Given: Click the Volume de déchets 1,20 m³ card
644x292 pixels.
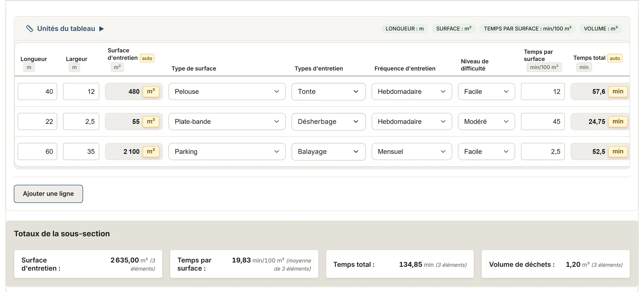Looking at the screenshot, I should point(556,264).
